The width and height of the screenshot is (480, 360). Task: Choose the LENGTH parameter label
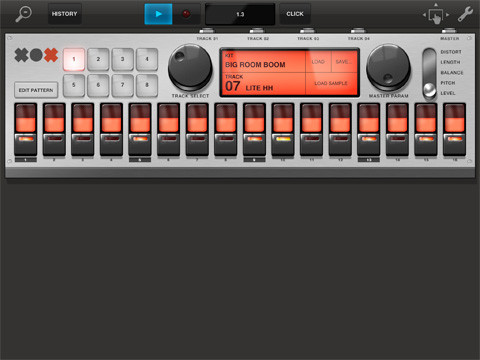click(450, 62)
